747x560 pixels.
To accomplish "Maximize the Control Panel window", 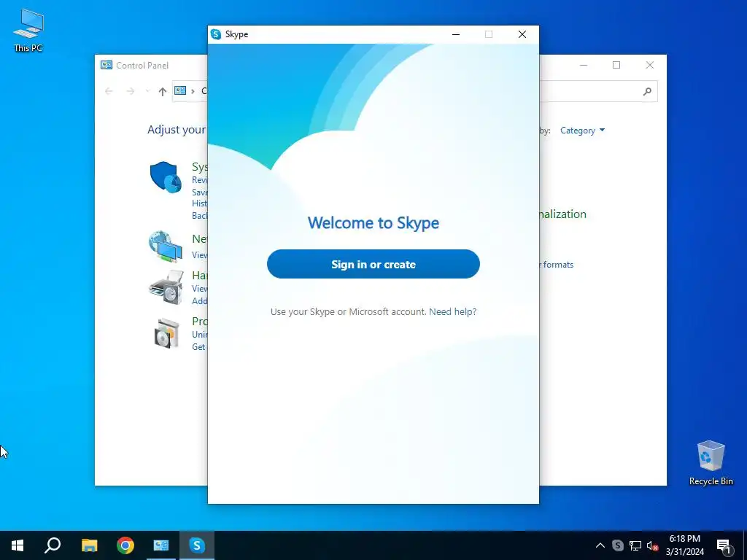I will (x=616, y=65).
